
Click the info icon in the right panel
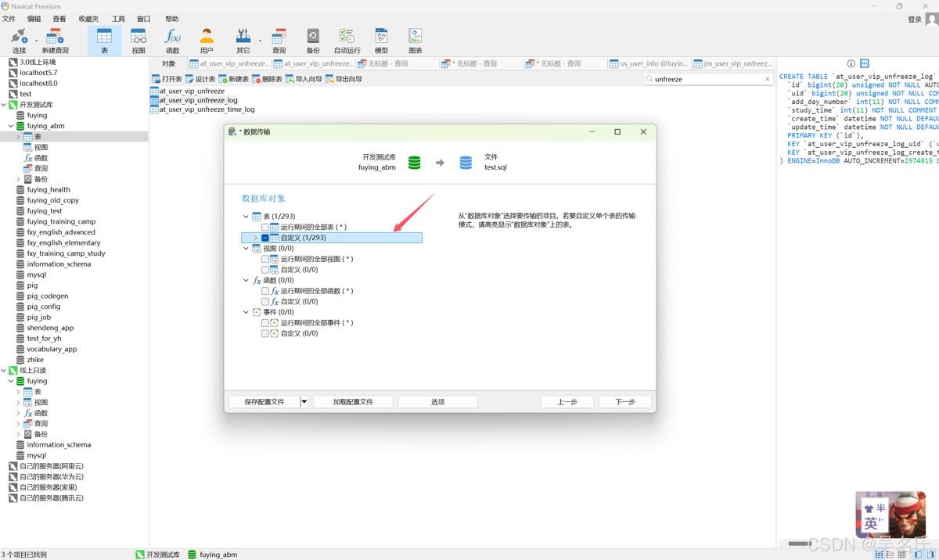(x=851, y=64)
